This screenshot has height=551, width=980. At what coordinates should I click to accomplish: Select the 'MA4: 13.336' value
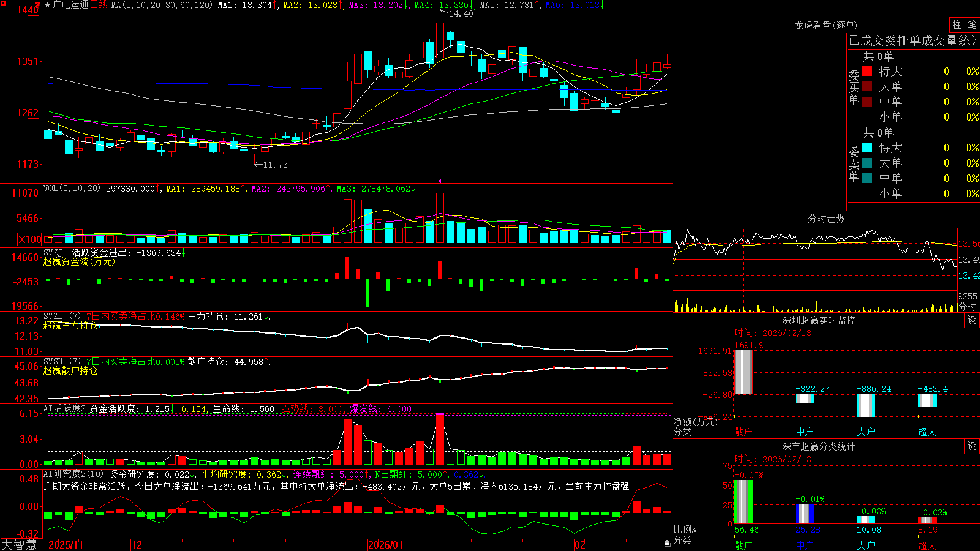point(441,5)
